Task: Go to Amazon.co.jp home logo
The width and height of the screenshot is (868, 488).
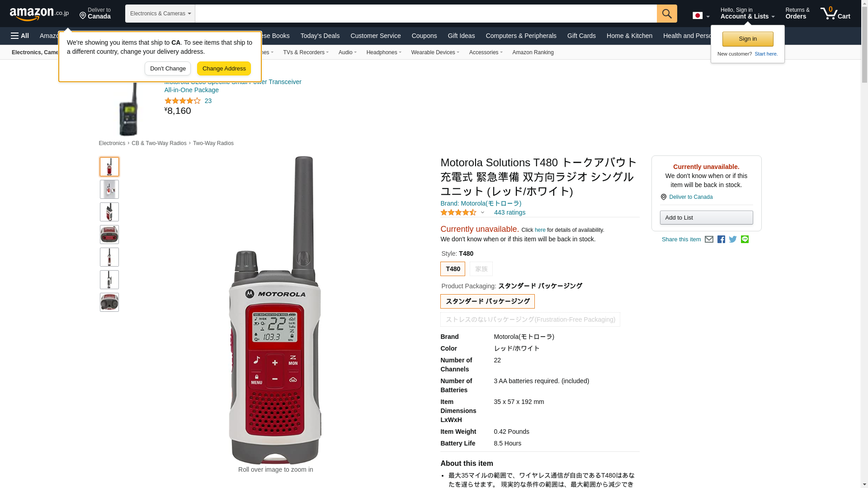Action: 39,14
